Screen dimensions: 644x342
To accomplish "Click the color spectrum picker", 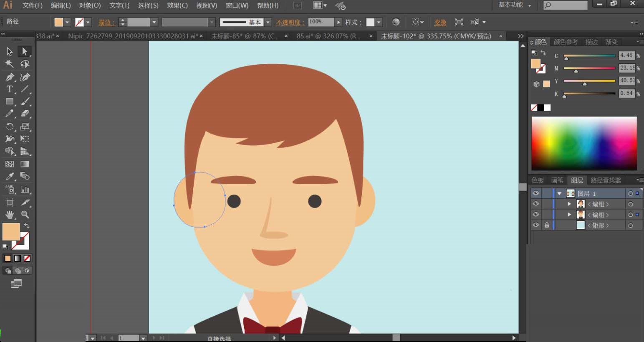I will pos(584,143).
